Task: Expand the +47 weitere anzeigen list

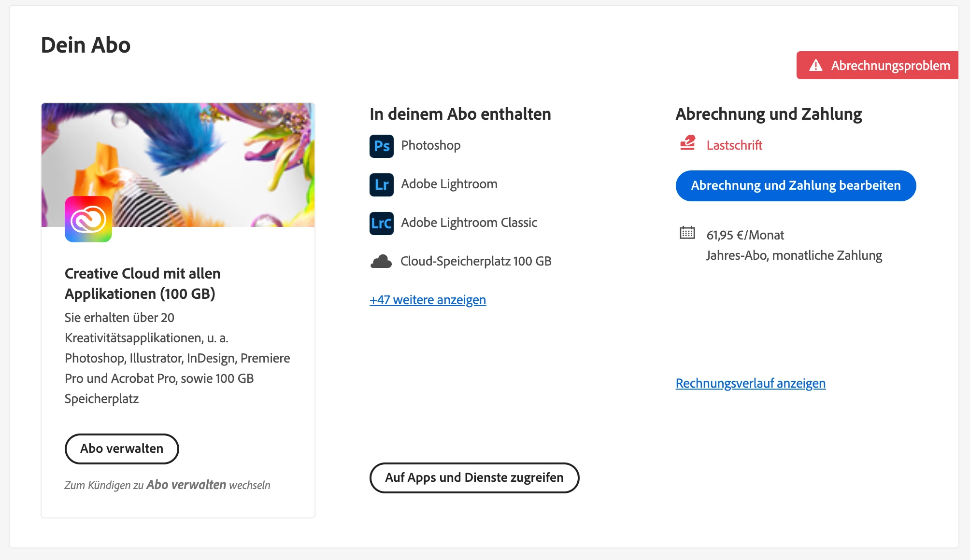Action: [x=428, y=300]
